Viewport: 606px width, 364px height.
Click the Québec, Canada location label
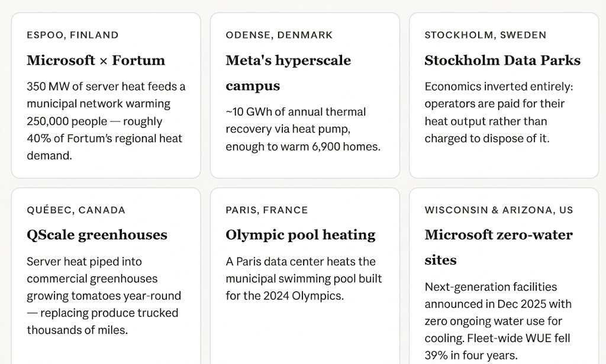[76, 210]
